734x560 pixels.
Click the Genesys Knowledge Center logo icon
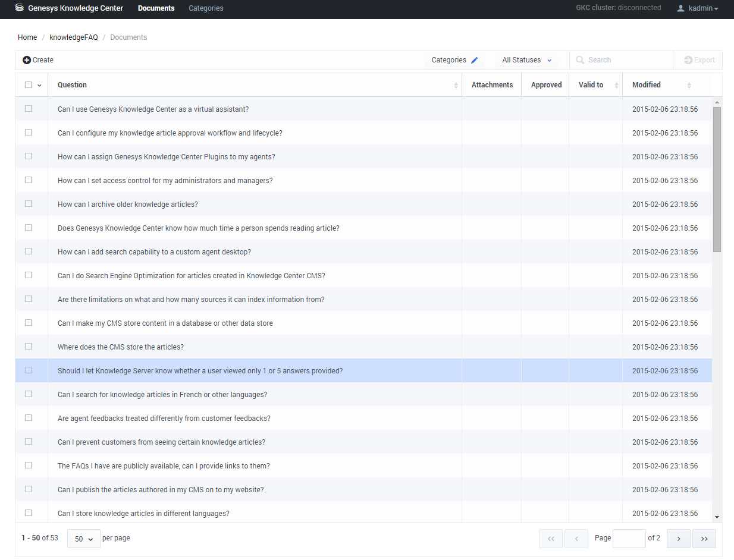click(x=17, y=8)
